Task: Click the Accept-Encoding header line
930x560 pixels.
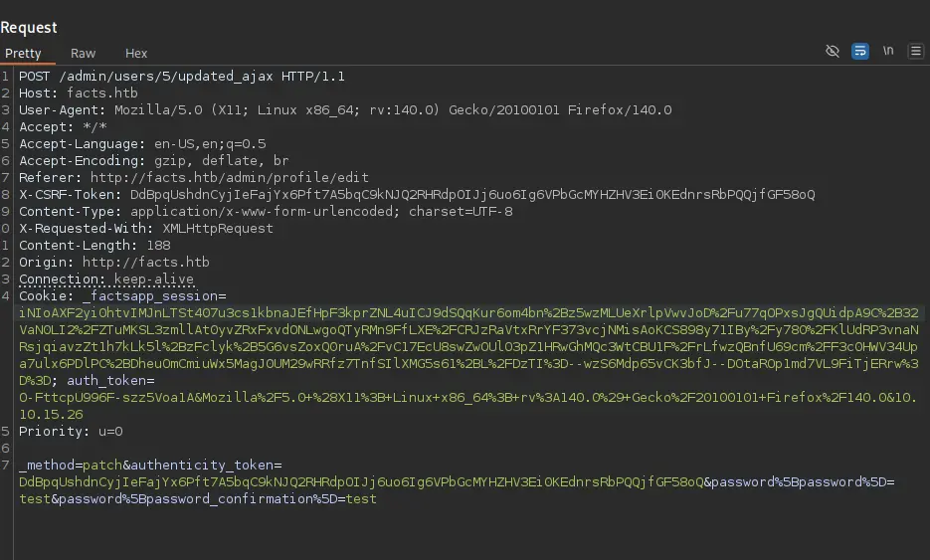Action: click(153, 161)
